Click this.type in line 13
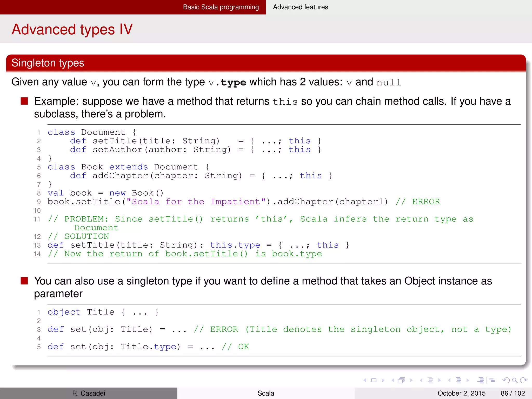 click(235, 245)
